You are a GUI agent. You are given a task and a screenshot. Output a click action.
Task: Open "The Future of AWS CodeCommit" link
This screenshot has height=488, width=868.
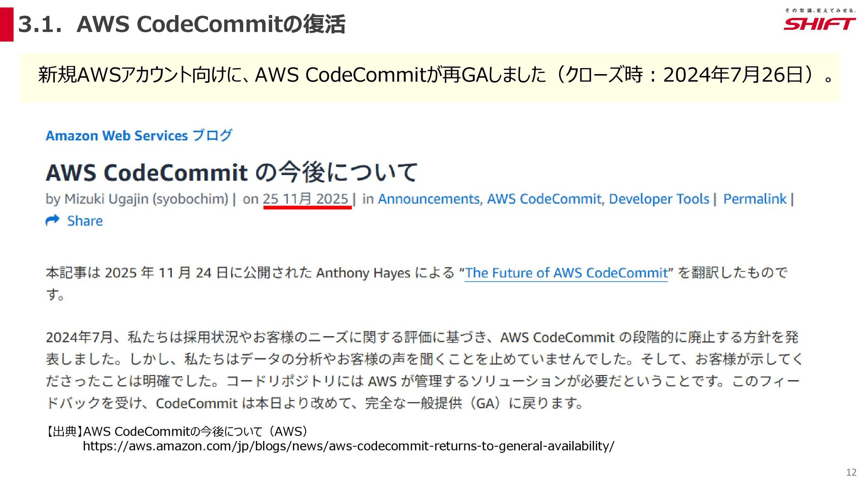coord(566,273)
